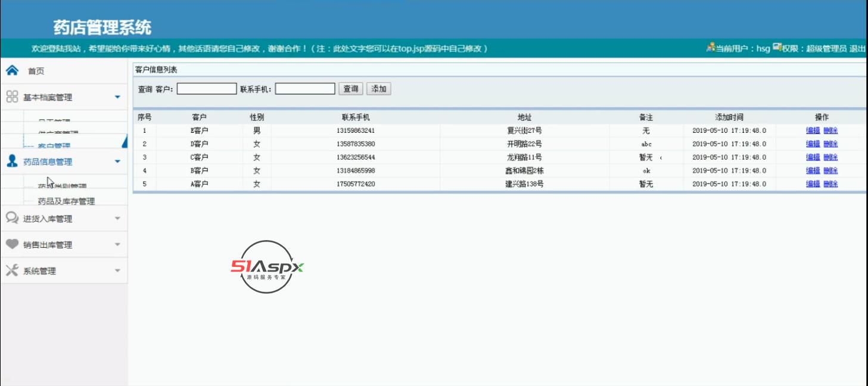
Task: Click the address 开明路22号
Action: click(524, 144)
